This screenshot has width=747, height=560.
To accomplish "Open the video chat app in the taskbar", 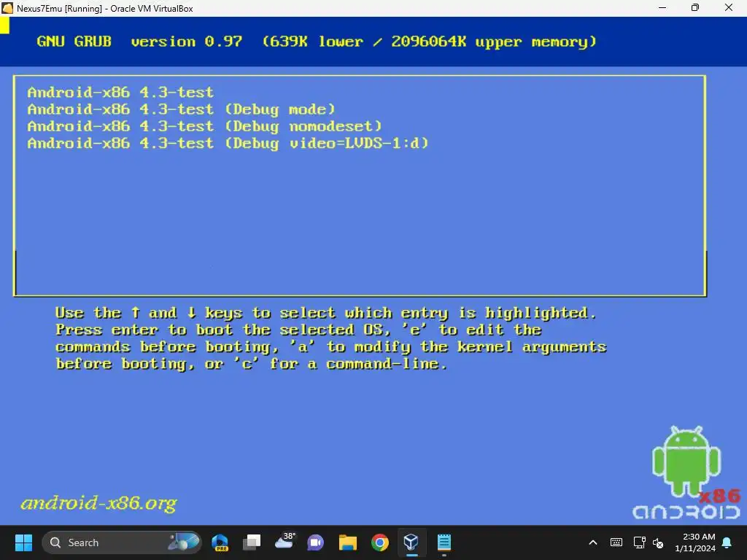I will [315, 542].
